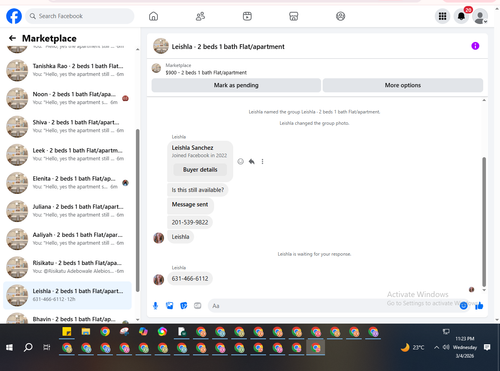Viewport: 500px width, 371px height.
Task: Click the Buyer details button
Action: (x=200, y=170)
